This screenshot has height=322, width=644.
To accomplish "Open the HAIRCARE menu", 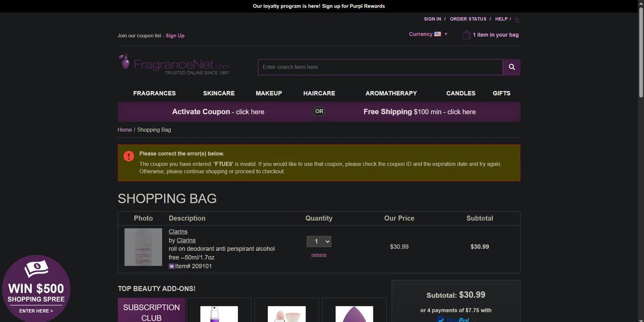I will pos(319,93).
